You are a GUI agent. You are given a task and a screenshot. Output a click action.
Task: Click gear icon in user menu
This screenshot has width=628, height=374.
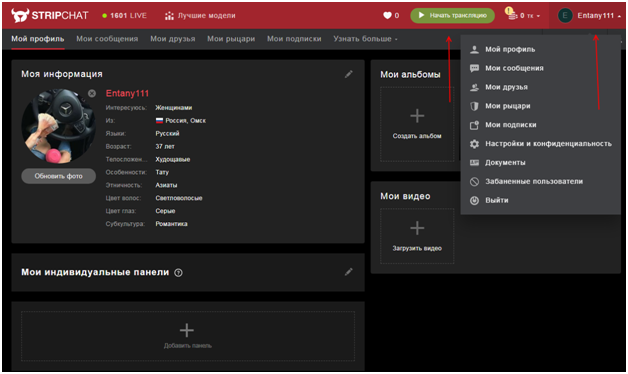[x=474, y=144]
